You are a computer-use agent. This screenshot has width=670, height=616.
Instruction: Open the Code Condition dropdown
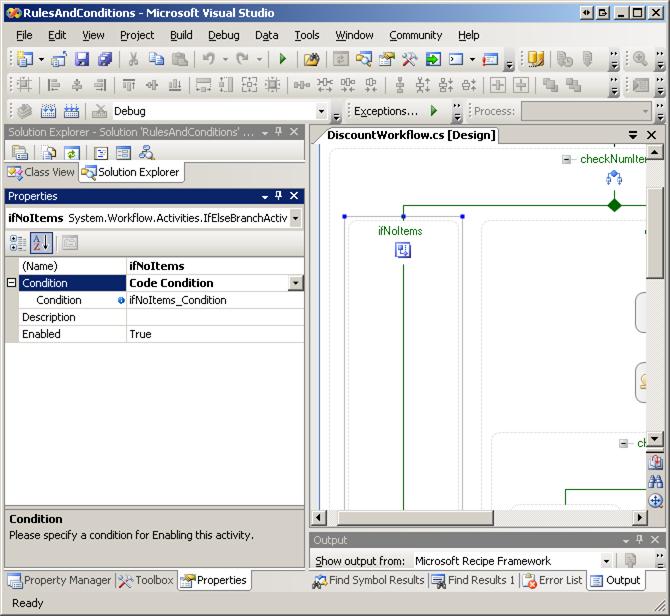295,283
